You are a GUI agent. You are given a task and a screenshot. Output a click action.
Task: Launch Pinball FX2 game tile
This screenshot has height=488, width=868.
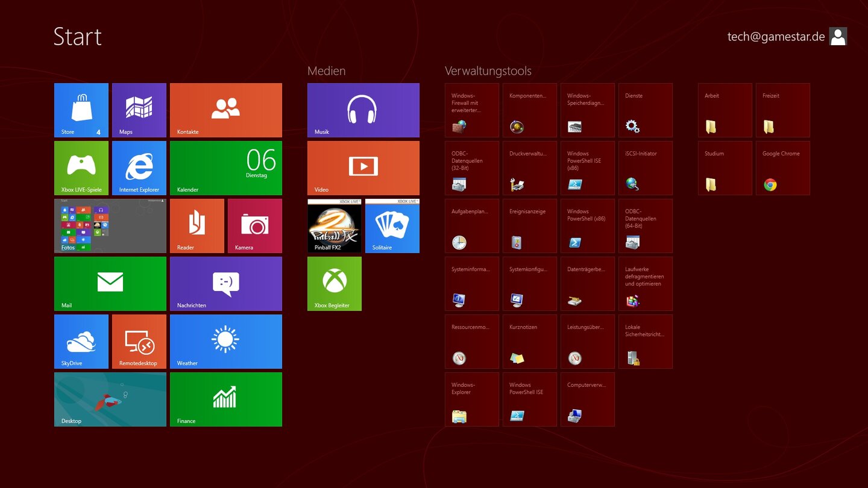pyautogui.click(x=335, y=226)
